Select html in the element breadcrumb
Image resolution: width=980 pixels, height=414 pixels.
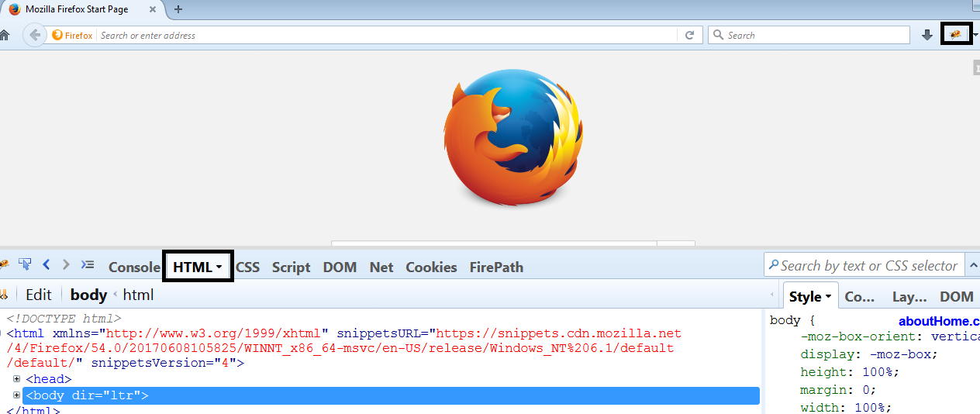coord(138,295)
